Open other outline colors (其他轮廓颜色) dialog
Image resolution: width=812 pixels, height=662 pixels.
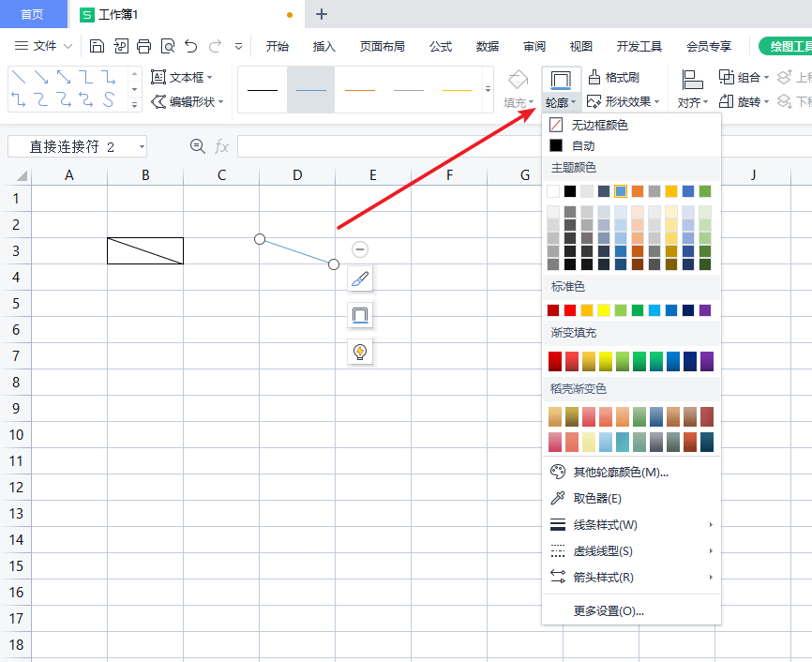click(620, 473)
